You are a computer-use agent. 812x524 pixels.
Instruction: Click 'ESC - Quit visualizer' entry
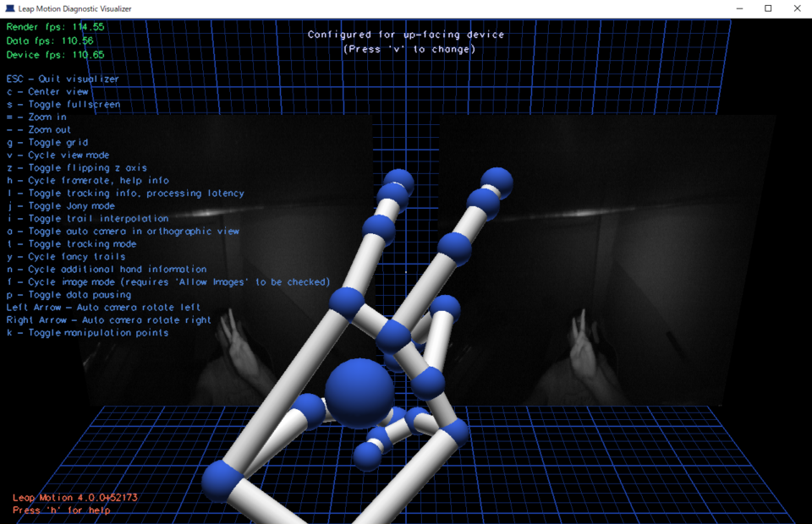(61, 79)
